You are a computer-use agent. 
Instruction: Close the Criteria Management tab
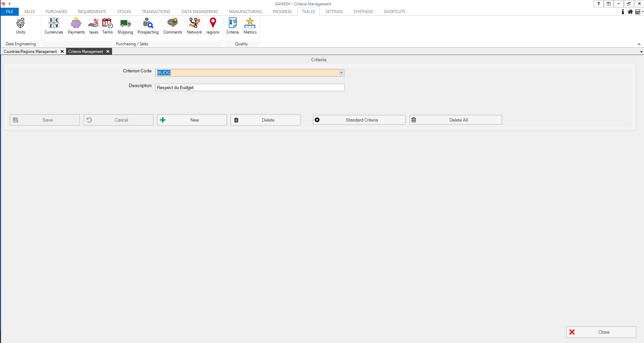click(108, 52)
